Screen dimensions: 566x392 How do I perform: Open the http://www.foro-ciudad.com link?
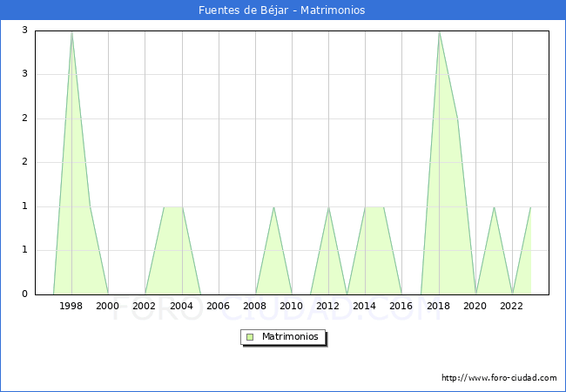(x=499, y=377)
